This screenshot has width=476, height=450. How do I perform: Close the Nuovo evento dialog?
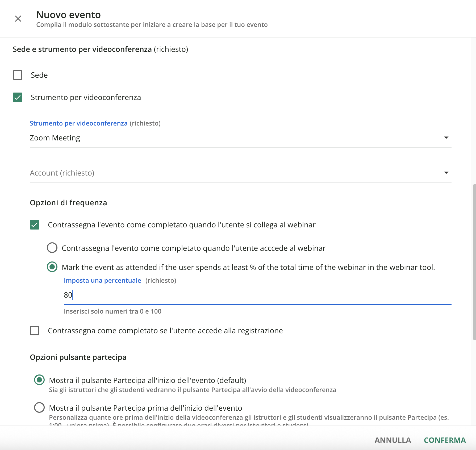pos(18,19)
